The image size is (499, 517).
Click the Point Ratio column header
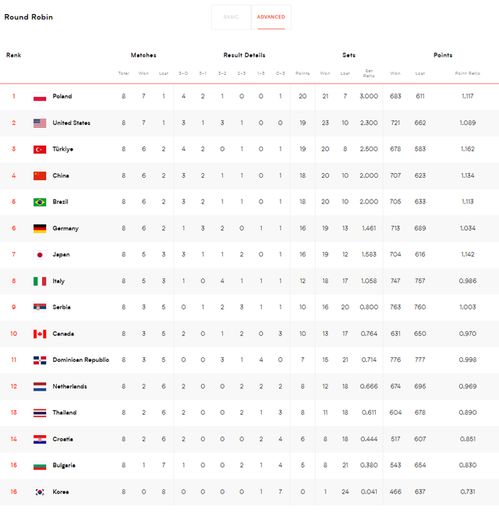[x=467, y=73]
